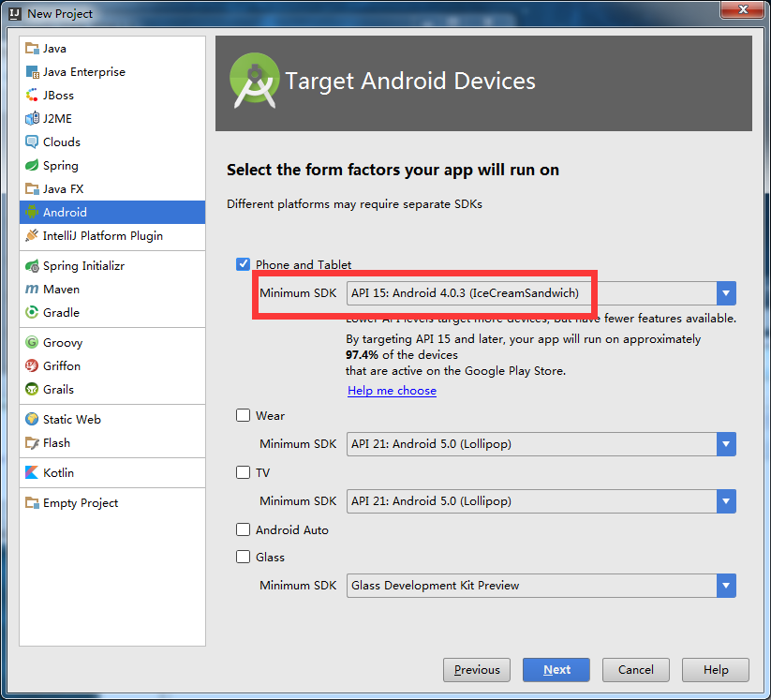The height and width of the screenshot is (700, 771).
Task: Click the Java Enterprise icon
Action: [32, 72]
